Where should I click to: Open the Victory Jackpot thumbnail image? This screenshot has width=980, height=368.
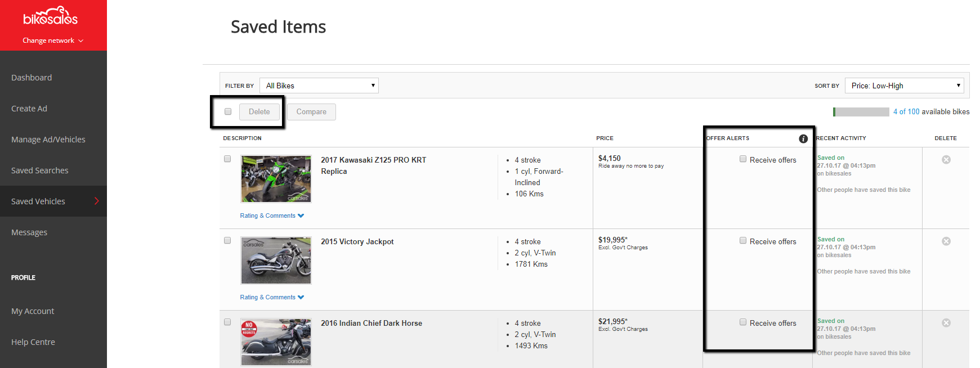276,261
